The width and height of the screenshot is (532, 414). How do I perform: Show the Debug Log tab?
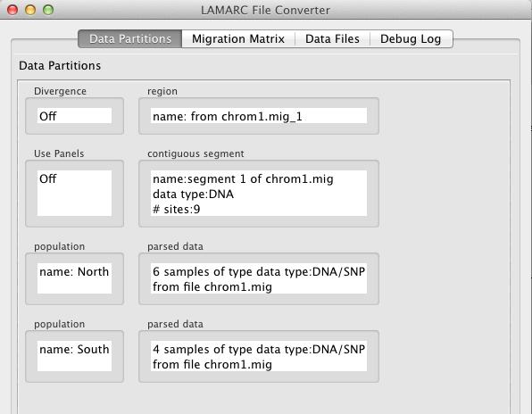tap(411, 39)
